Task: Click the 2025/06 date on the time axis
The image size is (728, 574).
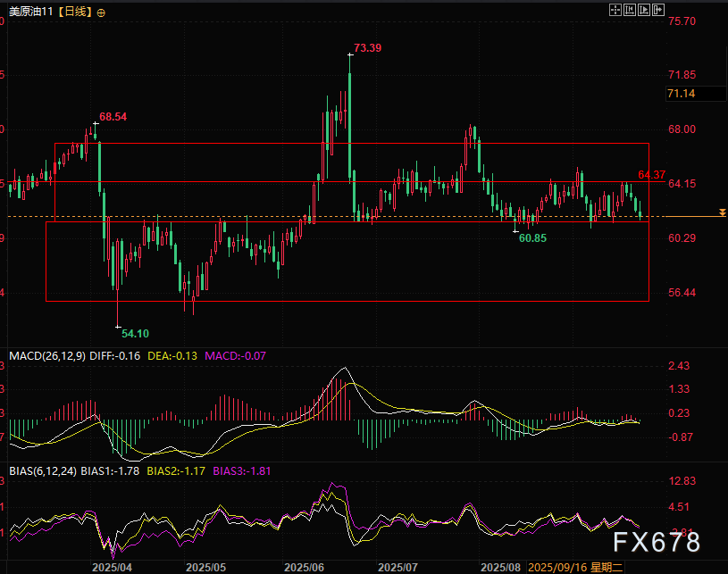Action: tap(304, 567)
